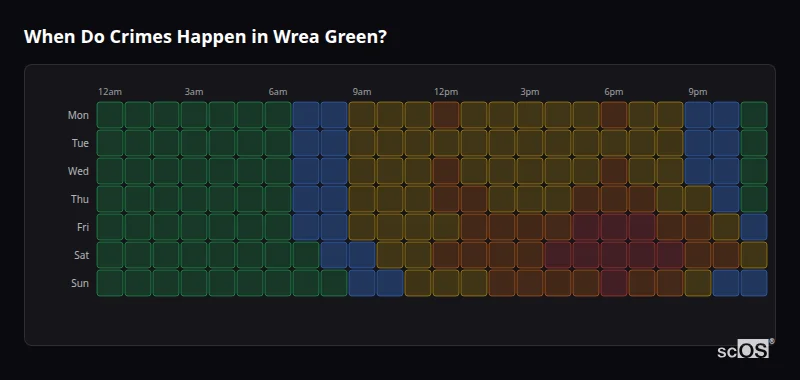This screenshot has width=800, height=380.
Task: Select the Monday 6pm heatmap cell
Action: [x=614, y=115]
